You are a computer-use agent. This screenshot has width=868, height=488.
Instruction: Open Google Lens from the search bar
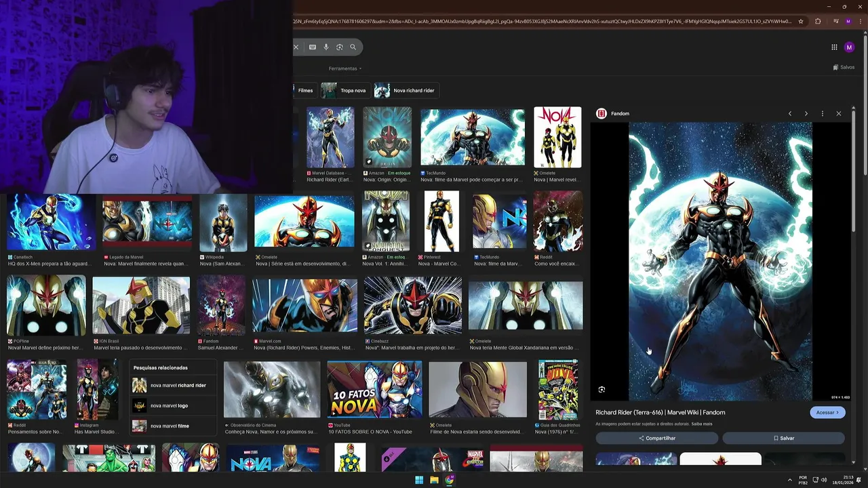click(x=340, y=47)
